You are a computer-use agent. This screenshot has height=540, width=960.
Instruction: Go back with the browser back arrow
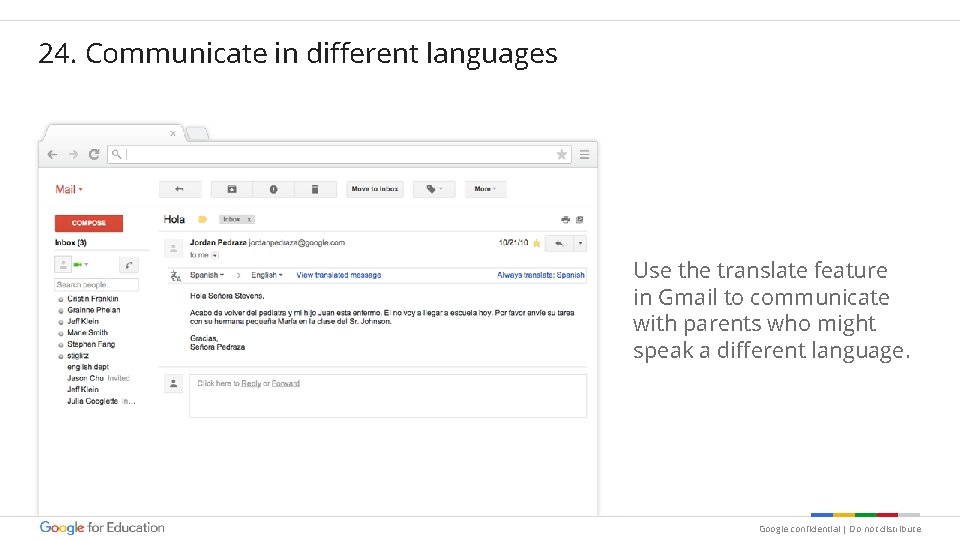pyautogui.click(x=53, y=154)
